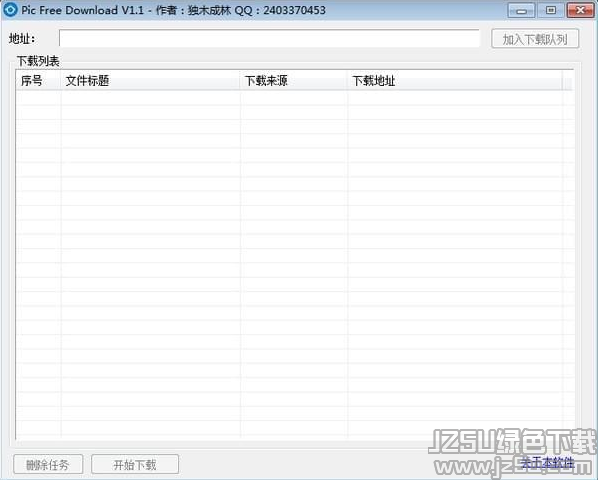598x480 pixels.
Task: Focus the 地址 address input field
Action: pos(269,39)
